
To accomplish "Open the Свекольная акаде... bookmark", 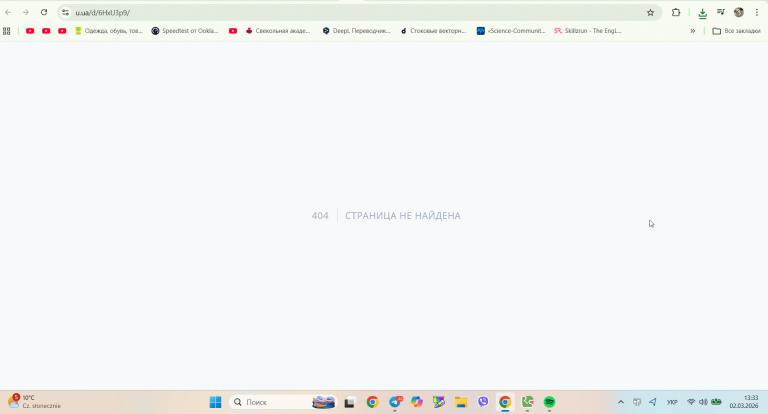I will pyautogui.click(x=278, y=31).
